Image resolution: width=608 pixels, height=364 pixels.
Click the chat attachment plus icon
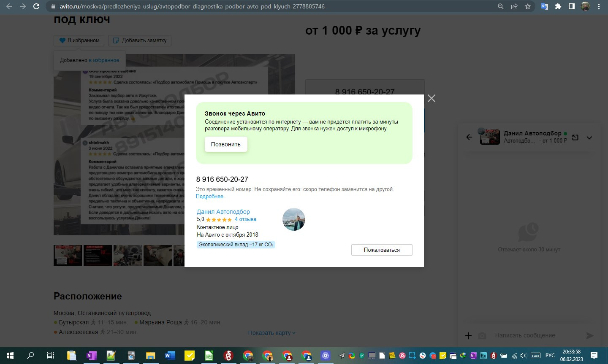pyautogui.click(x=468, y=336)
